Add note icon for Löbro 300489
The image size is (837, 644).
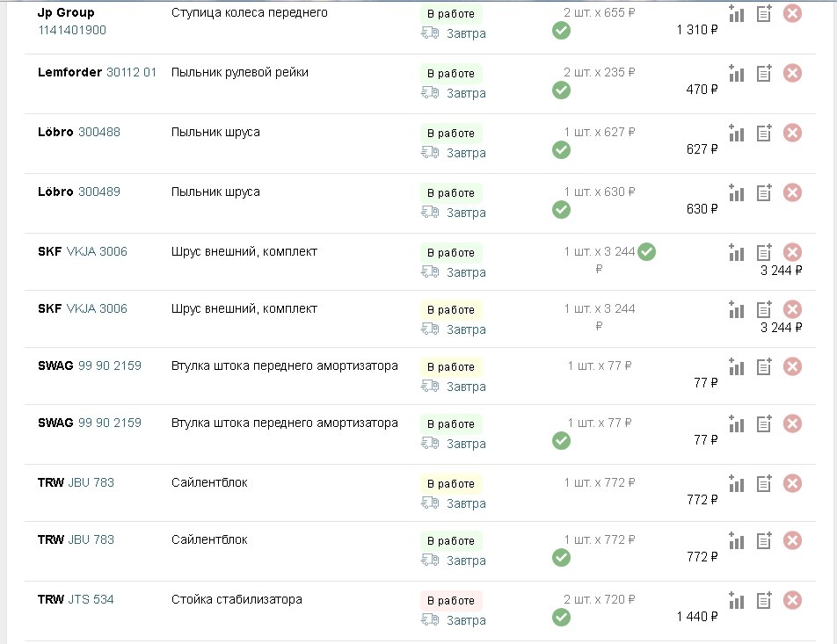pyautogui.click(x=764, y=192)
